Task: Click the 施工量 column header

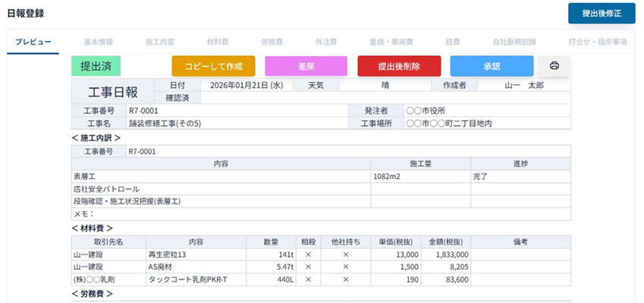Action: [420, 163]
